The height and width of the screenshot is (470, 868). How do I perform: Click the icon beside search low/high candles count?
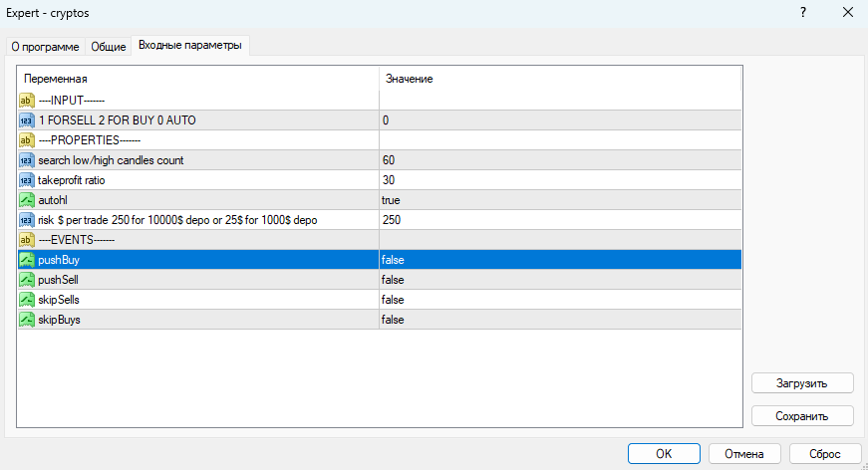tap(27, 160)
